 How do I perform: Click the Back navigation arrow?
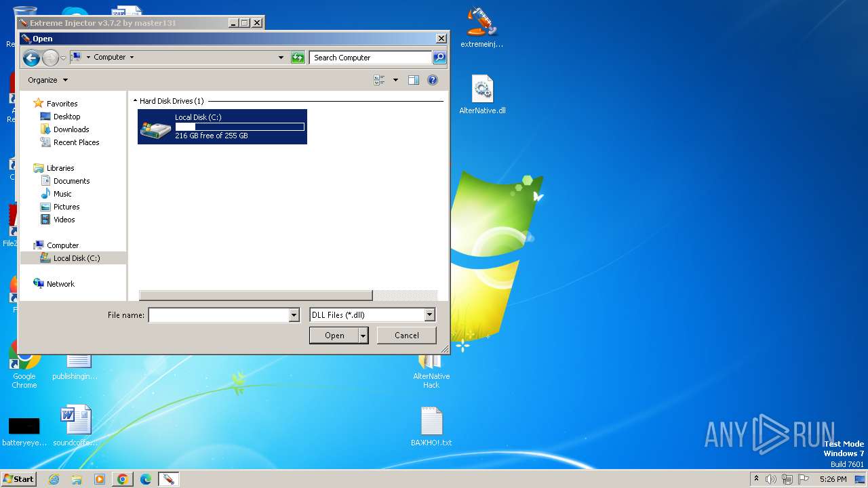pos(31,58)
